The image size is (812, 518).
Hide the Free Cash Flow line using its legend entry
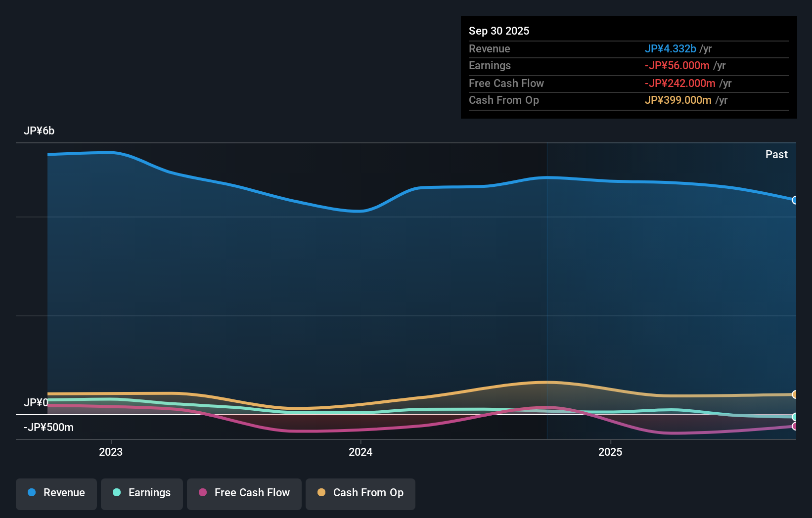pyautogui.click(x=244, y=494)
